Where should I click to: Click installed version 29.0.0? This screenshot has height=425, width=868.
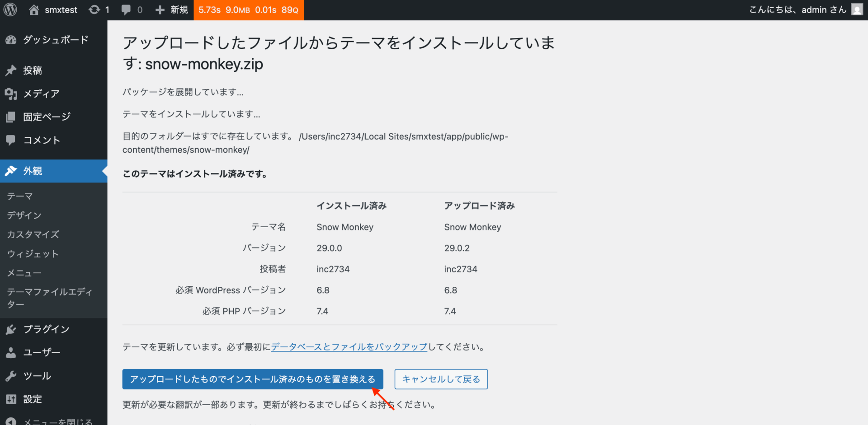pos(329,248)
